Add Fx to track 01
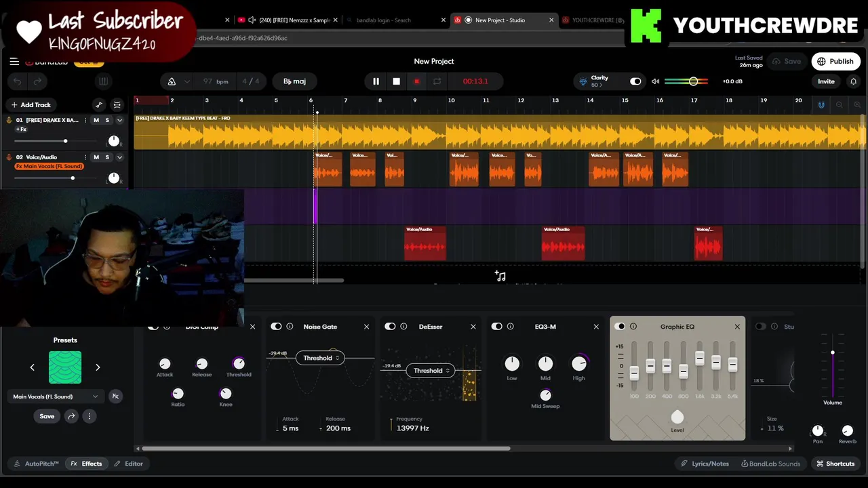 (x=21, y=129)
